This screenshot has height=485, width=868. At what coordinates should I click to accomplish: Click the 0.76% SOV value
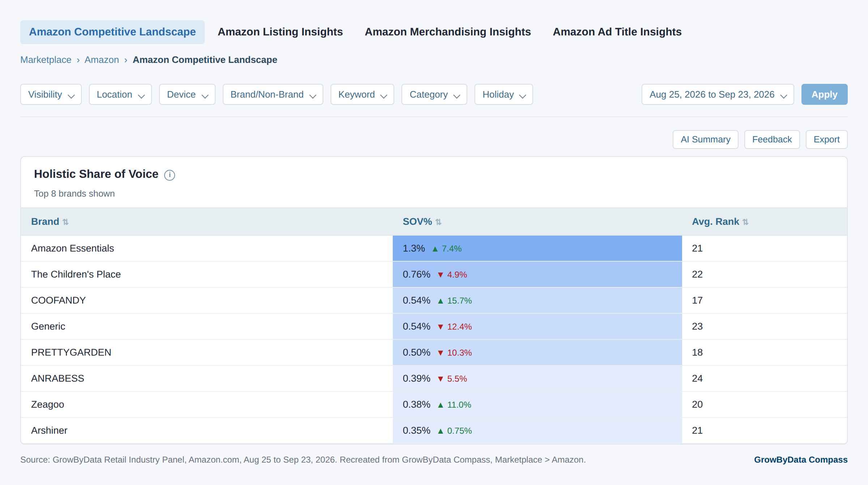click(x=417, y=274)
